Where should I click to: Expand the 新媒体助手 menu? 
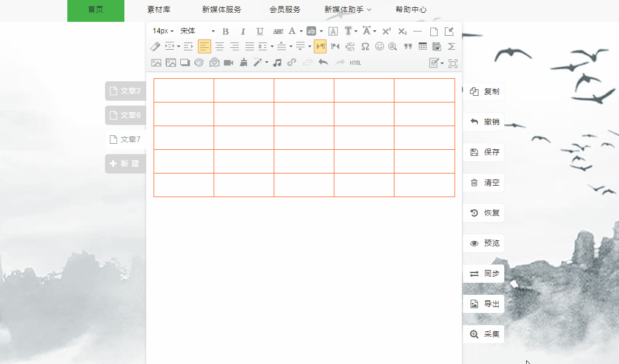[348, 10]
